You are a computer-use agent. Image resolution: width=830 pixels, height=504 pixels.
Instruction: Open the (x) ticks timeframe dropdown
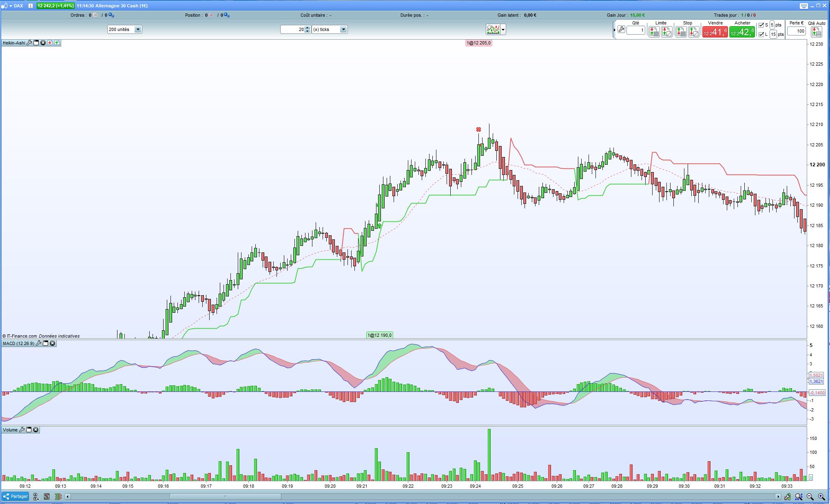click(x=343, y=29)
